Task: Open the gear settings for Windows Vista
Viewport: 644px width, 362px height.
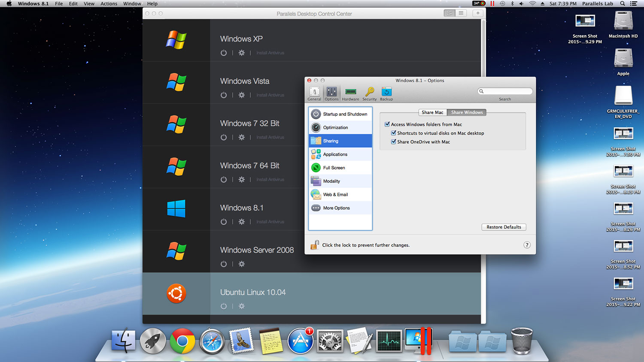Action: [x=242, y=95]
